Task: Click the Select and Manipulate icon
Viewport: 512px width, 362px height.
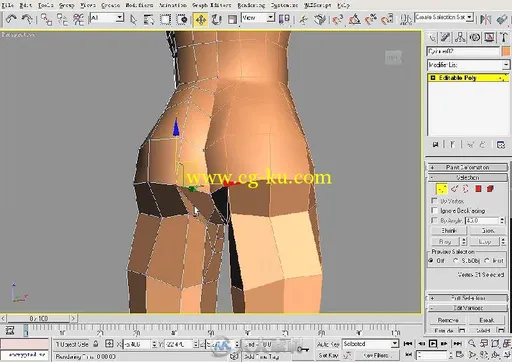Action: [303, 20]
